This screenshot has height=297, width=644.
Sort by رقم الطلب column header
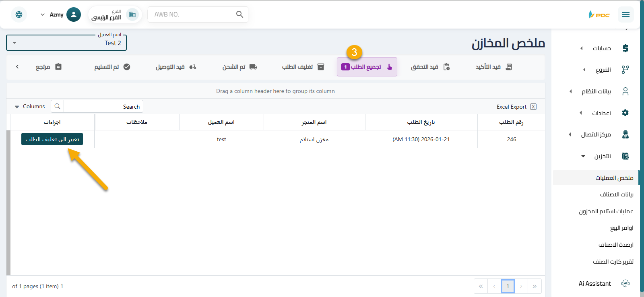[x=511, y=122]
